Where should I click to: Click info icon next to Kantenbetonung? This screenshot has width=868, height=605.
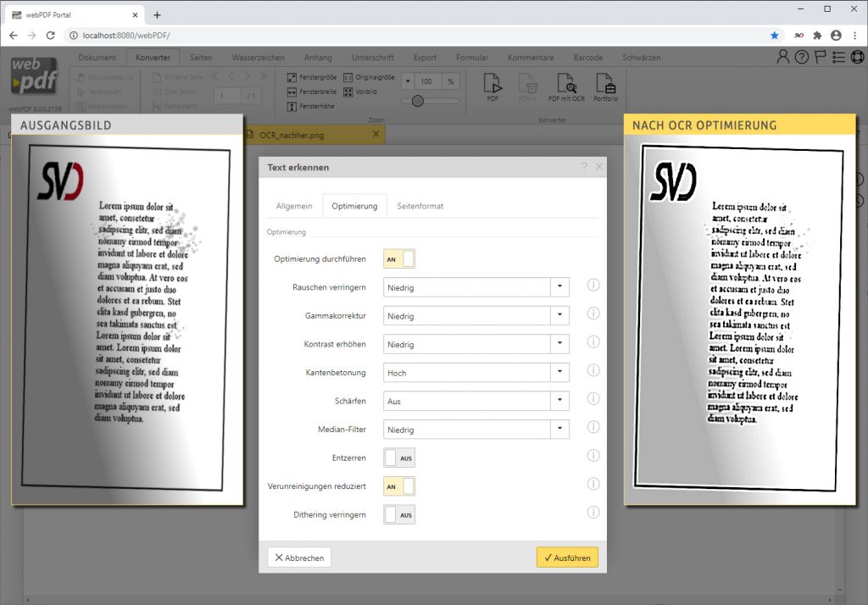click(x=593, y=371)
